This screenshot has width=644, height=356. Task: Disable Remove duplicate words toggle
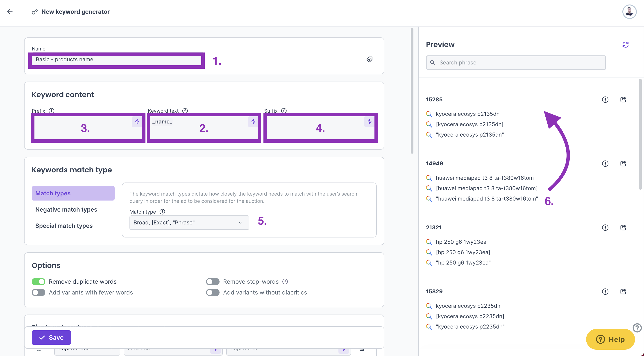click(x=39, y=281)
